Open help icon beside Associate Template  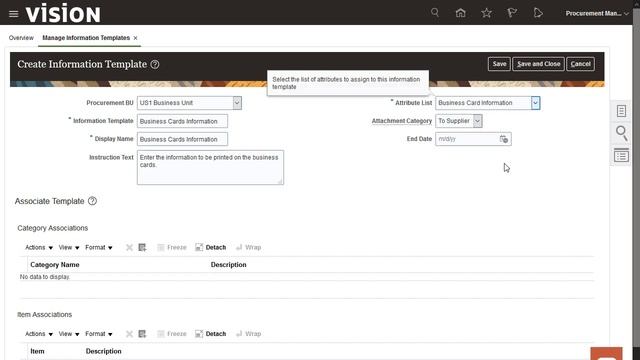coord(92,201)
